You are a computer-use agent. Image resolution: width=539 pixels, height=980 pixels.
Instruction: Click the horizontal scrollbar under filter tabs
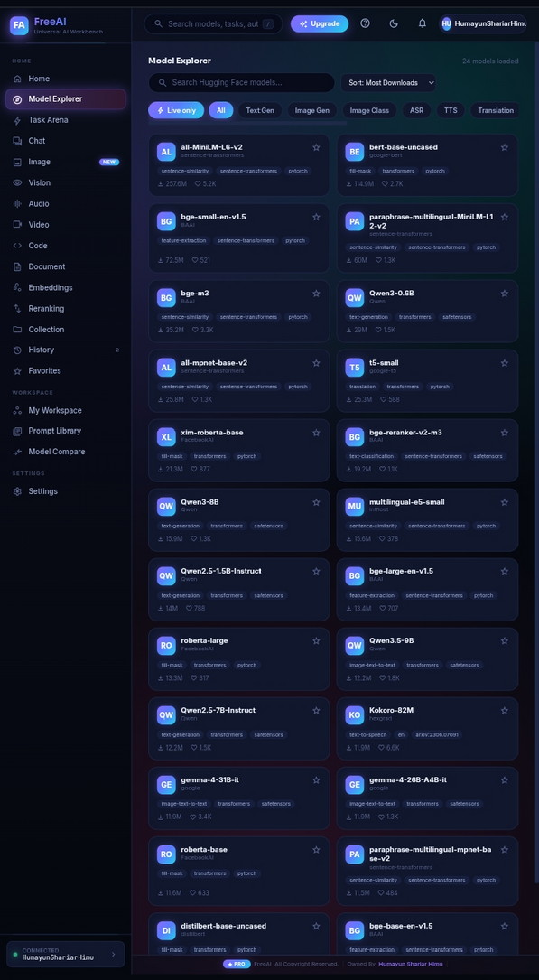point(247,124)
